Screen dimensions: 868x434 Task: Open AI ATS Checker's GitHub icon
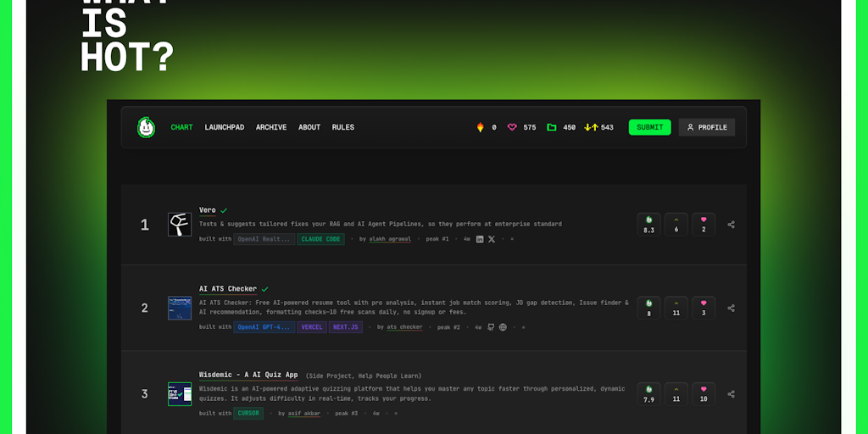(x=491, y=327)
